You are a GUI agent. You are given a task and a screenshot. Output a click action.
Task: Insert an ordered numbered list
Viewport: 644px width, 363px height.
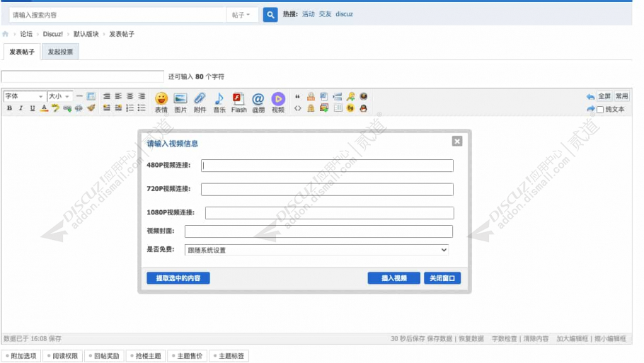point(130,108)
